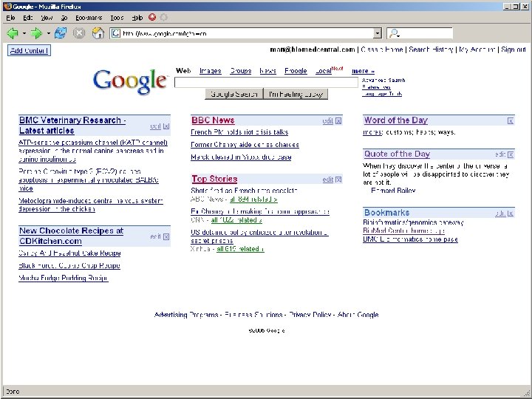The image size is (532, 399).
Task: Click the red Adblock icon in menu bar
Action: click(x=152, y=17)
